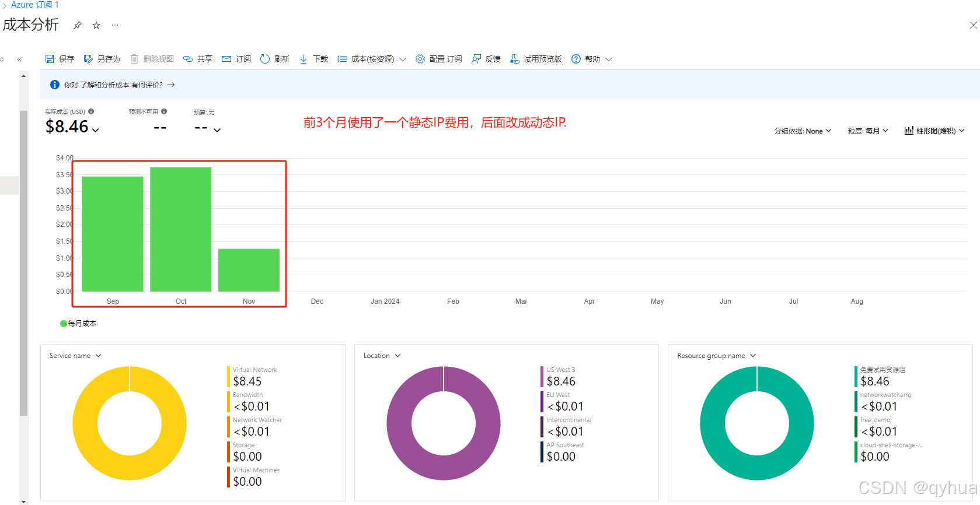Screen dimensions: 980x505
Task: Click the Try preview (试用预览版) flask icon
Action: click(514, 59)
